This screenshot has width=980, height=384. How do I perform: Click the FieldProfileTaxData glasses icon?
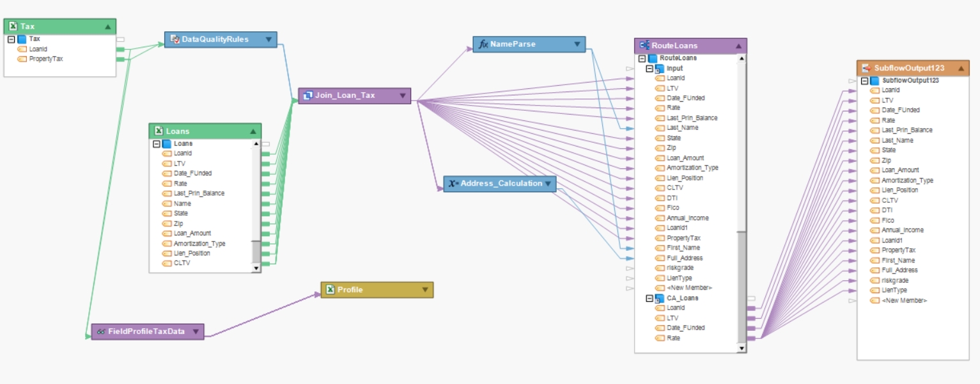[x=101, y=332]
